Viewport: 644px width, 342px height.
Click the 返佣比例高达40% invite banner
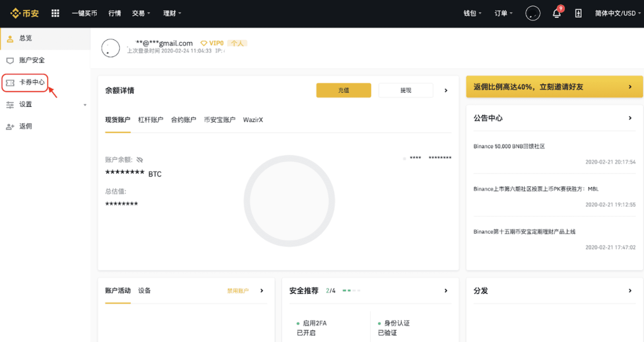(554, 87)
